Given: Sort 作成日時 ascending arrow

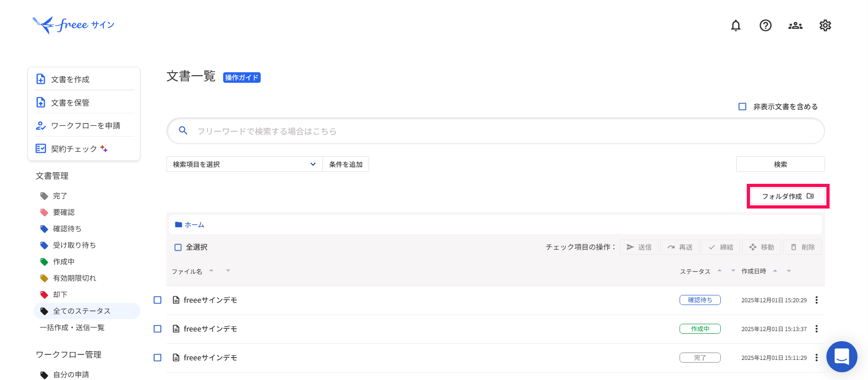Looking at the screenshot, I should (775, 271).
